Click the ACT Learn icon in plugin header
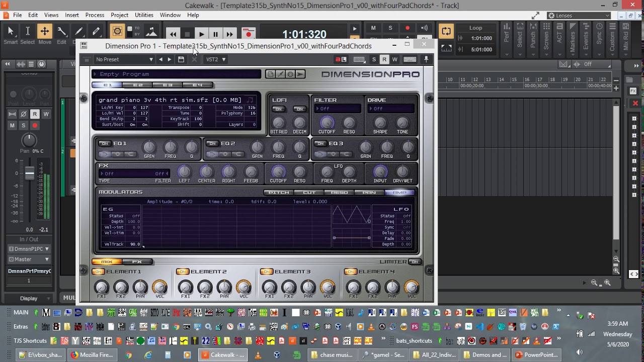The width and height of the screenshot is (644, 362). tap(341, 59)
